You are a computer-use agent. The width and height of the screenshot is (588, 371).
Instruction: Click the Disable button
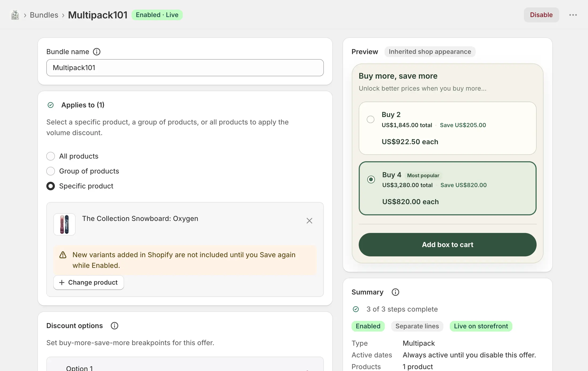541,15
